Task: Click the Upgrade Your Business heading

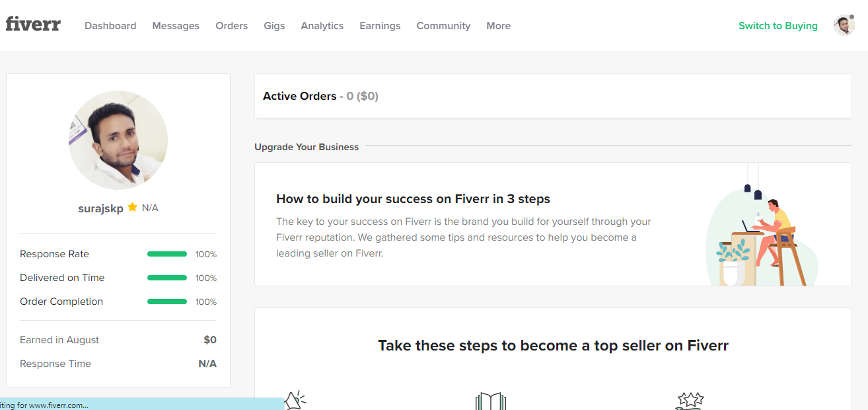Action: pyautogui.click(x=307, y=147)
